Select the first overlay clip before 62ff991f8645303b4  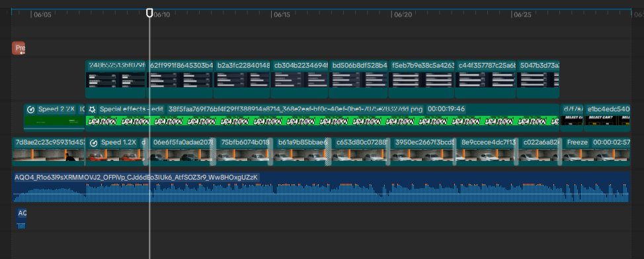(116, 79)
